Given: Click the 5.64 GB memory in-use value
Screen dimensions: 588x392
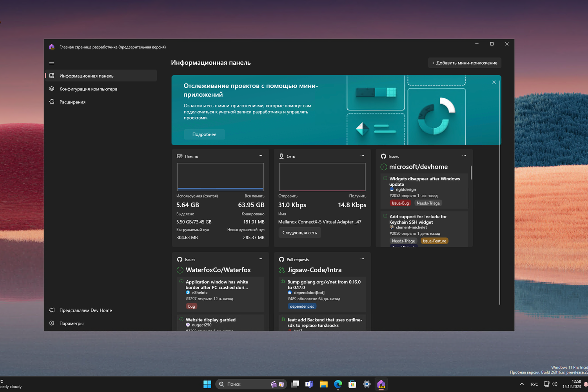Looking at the screenshot, I should click(188, 205).
